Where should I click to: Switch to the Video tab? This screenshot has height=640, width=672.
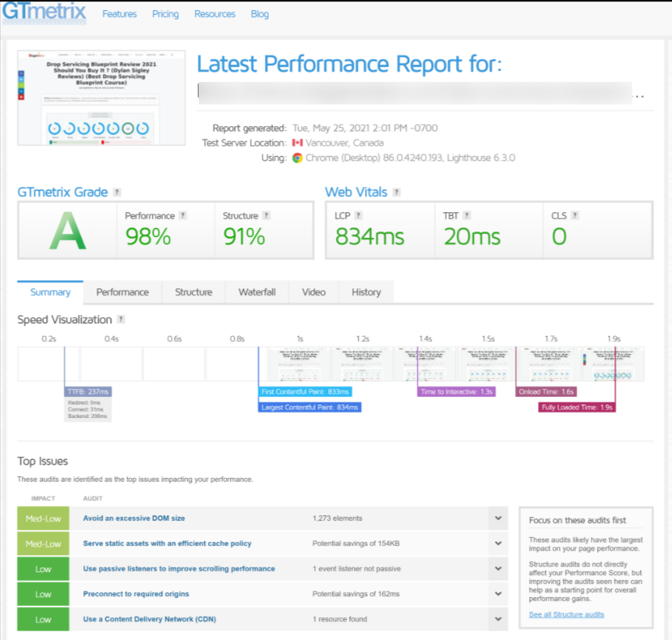point(313,292)
